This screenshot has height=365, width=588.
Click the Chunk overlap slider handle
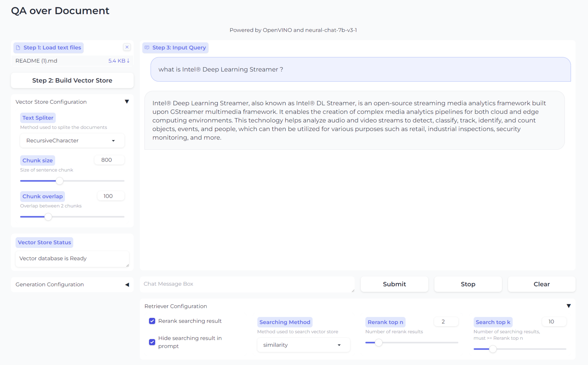48,217
